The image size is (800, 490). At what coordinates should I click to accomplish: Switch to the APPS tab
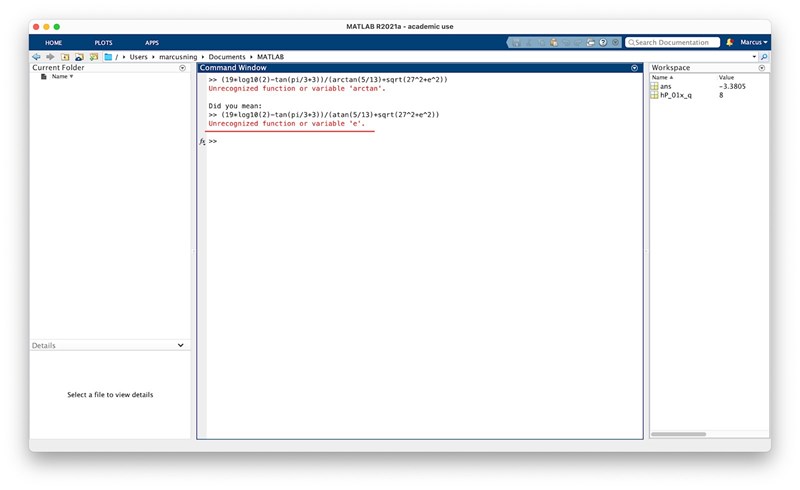[x=151, y=43]
